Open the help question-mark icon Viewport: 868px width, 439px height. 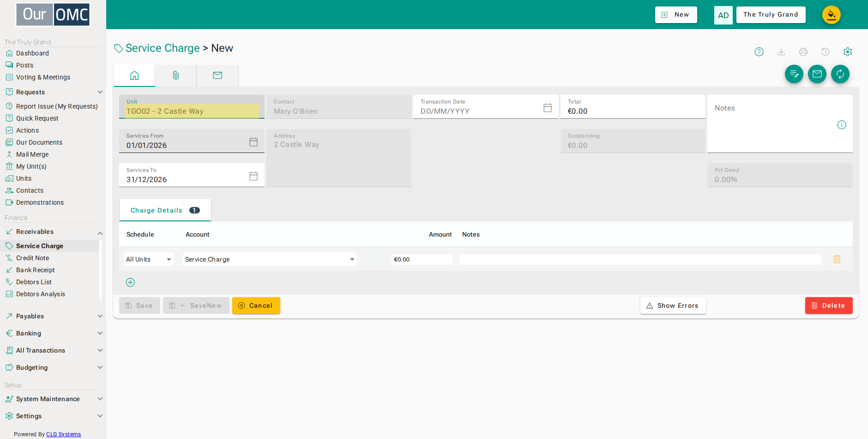coord(759,52)
